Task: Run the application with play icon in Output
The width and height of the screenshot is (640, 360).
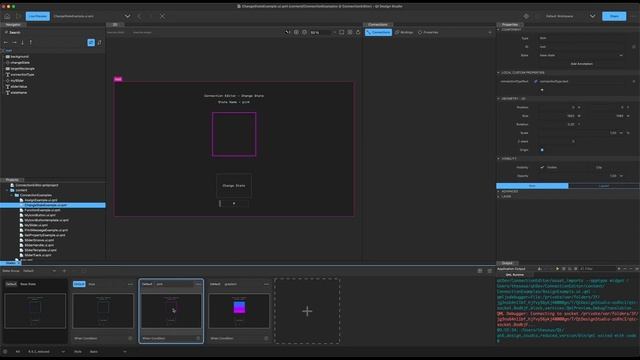Action: [557, 269]
